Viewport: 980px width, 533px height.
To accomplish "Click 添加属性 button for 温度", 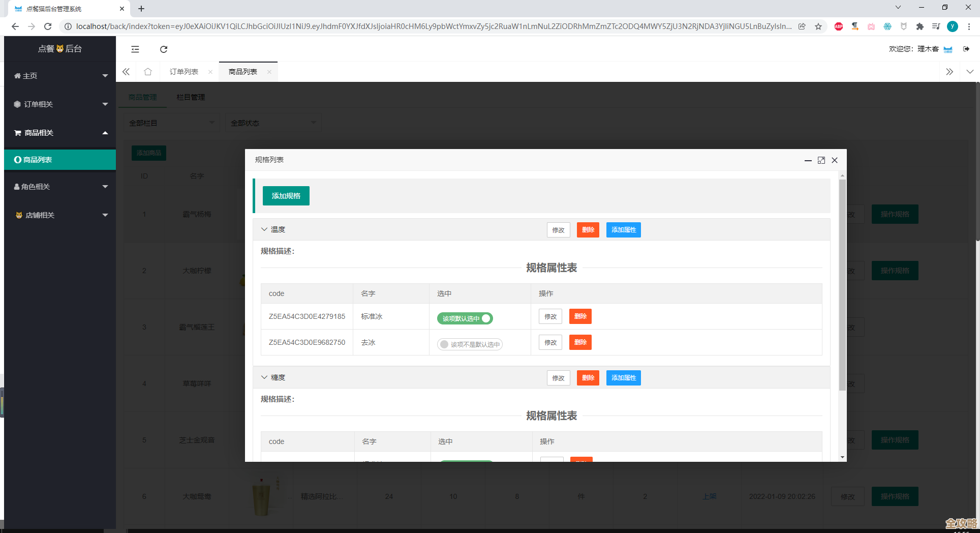I will pyautogui.click(x=623, y=230).
